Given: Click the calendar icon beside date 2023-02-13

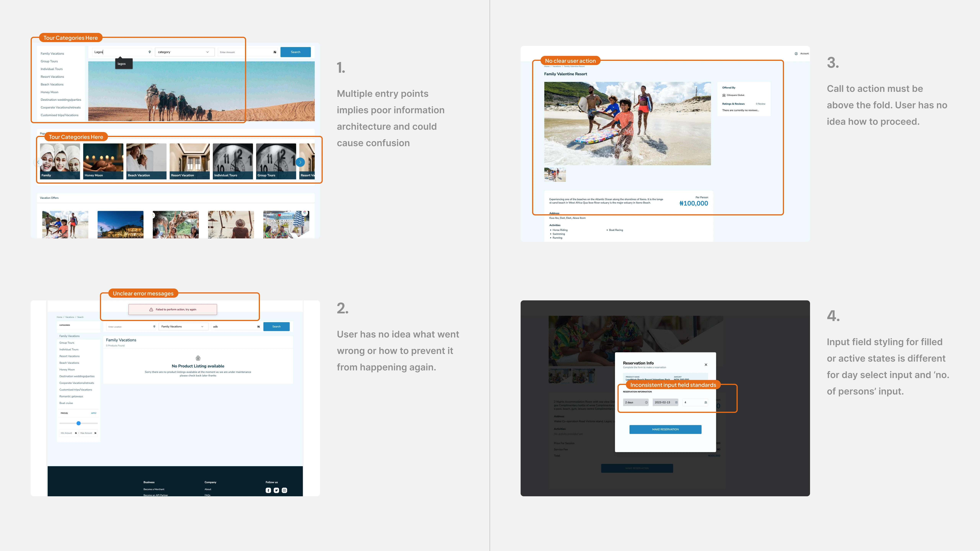Looking at the screenshot, I should (x=676, y=402).
